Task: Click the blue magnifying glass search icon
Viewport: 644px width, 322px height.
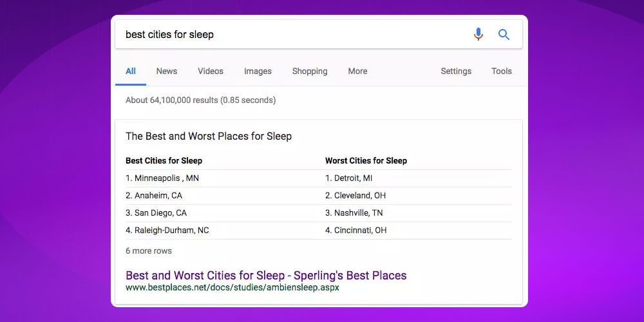Action: pyautogui.click(x=504, y=34)
